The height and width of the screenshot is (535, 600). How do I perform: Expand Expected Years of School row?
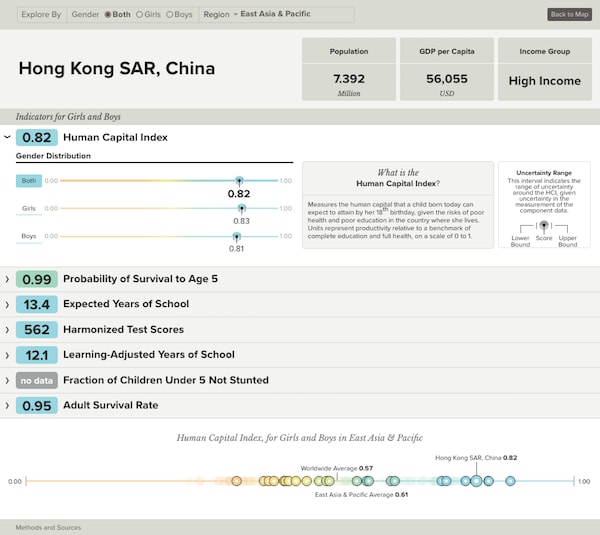[x=7, y=305]
